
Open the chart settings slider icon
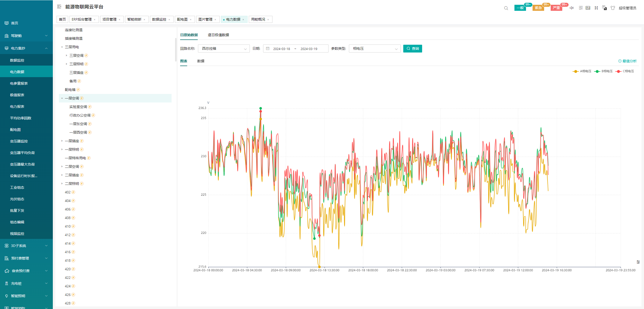pyautogui.click(x=638, y=262)
